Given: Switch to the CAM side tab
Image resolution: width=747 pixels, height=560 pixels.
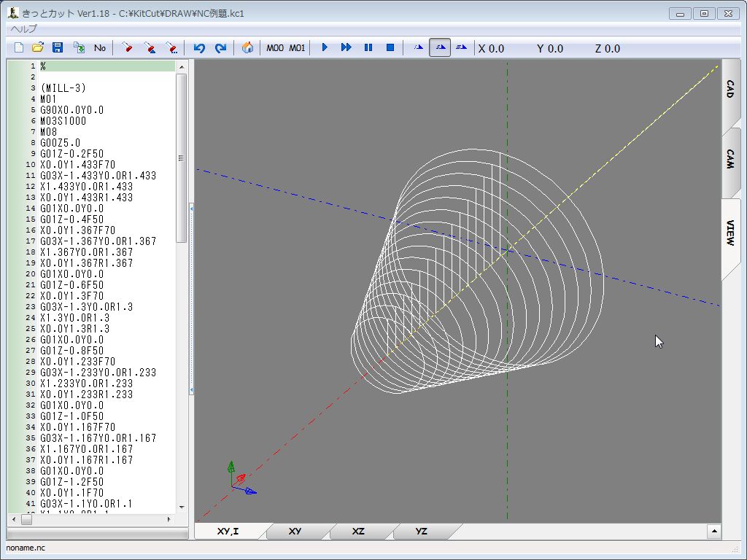Looking at the screenshot, I should (730, 159).
